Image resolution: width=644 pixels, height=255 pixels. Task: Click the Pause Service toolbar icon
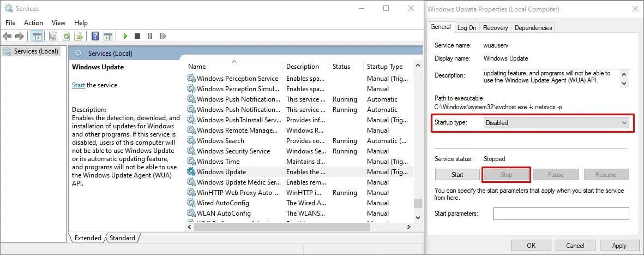[150, 36]
